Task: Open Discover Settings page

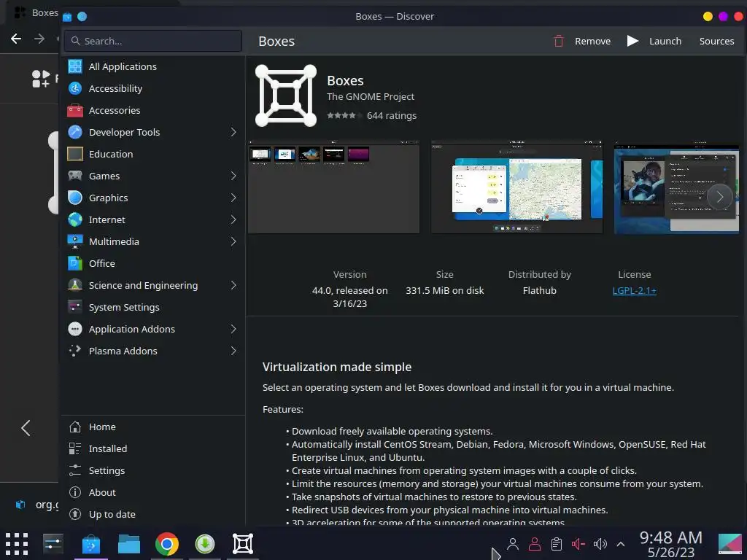Action: 152,471
